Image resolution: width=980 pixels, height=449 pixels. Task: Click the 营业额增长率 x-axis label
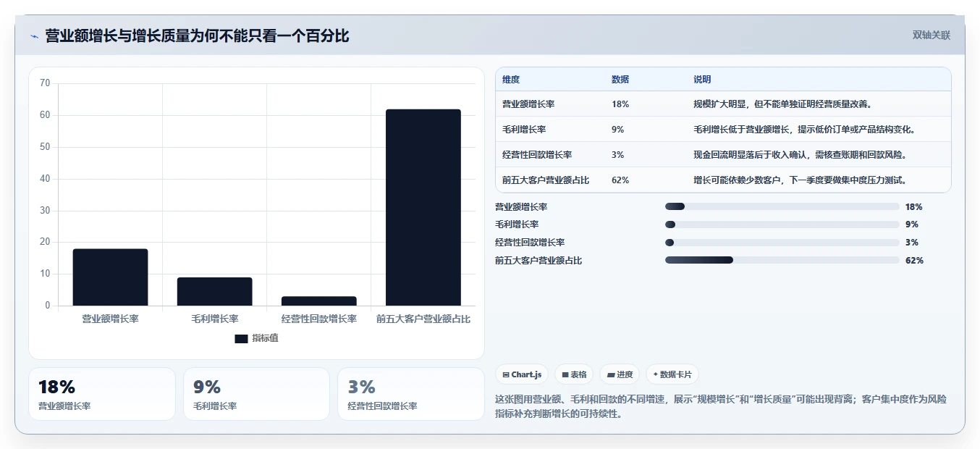[x=110, y=319]
